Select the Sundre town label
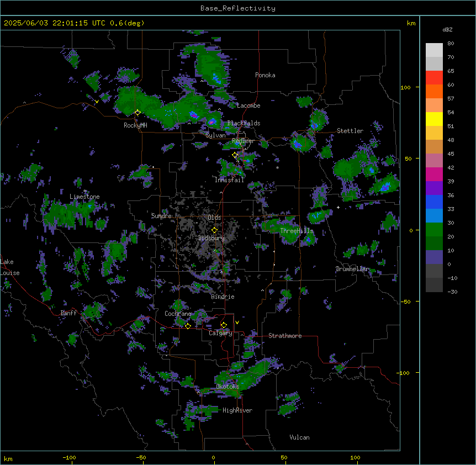The width and height of the screenshot is (476, 465). point(161,216)
